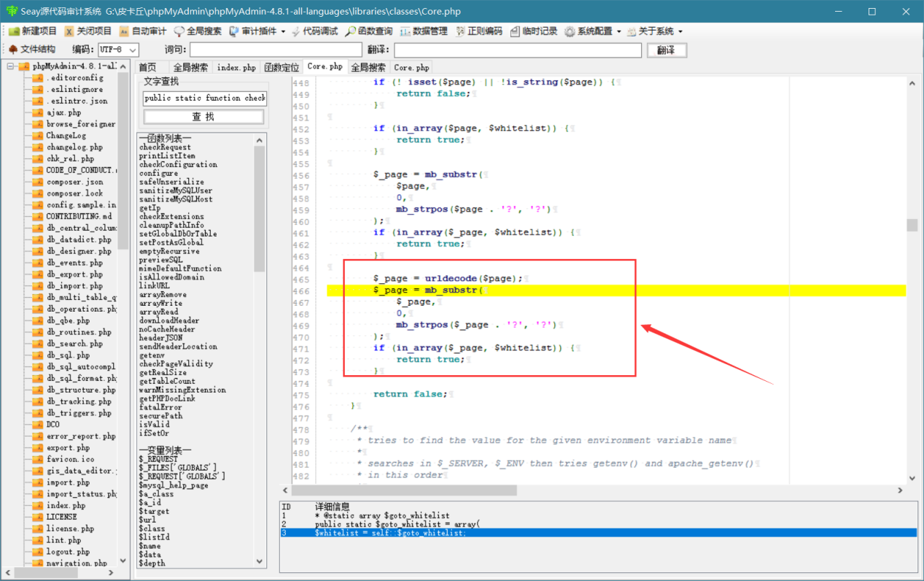This screenshot has height=581, width=924.
Task: Focus the 翻译 output field
Action: [518, 50]
